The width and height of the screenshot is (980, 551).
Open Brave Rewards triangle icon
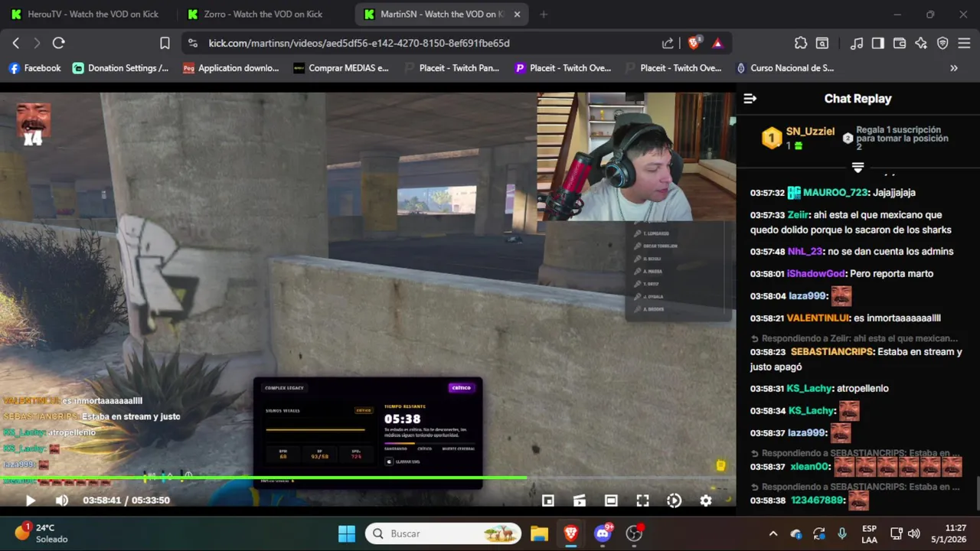click(x=717, y=43)
